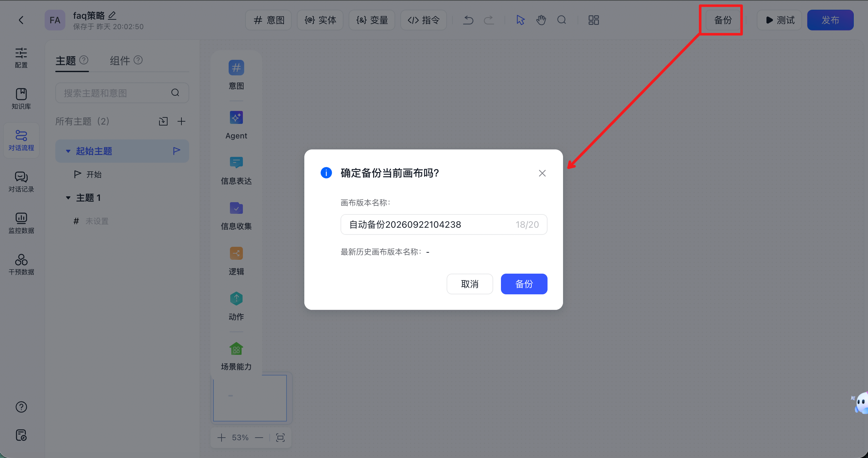The width and height of the screenshot is (868, 458).
Task: Click the import topic icon
Action: point(163,121)
